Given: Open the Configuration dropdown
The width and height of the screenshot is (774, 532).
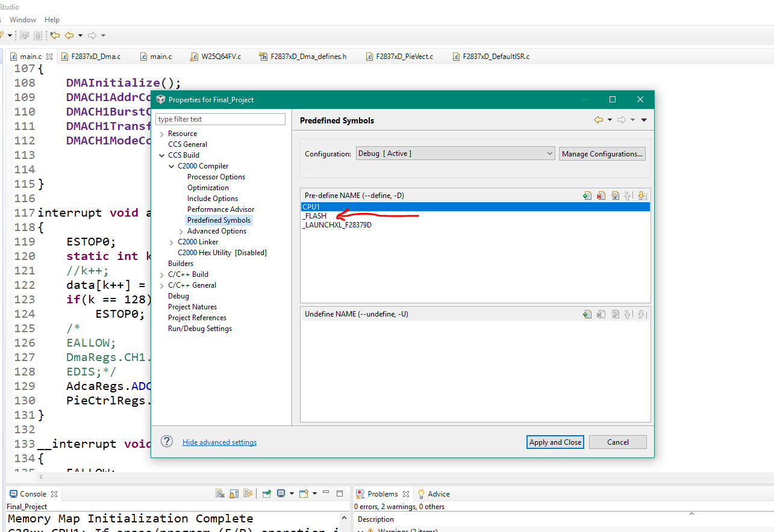Looking at the screenshot, I should point(455,153).
